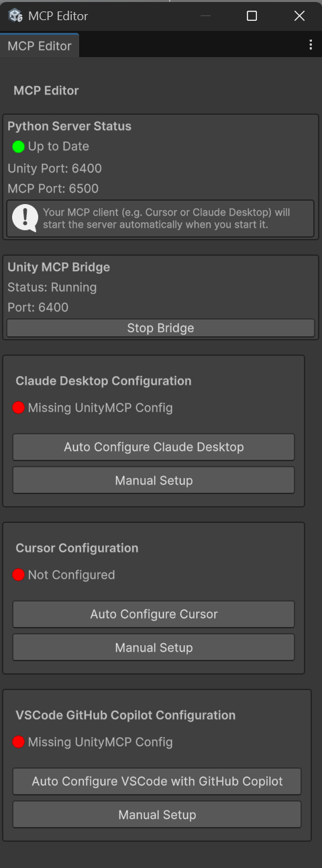Click the red Claude Desktop status dot
The height and width of the screenshot is (868, 322).
click(18, 407)
